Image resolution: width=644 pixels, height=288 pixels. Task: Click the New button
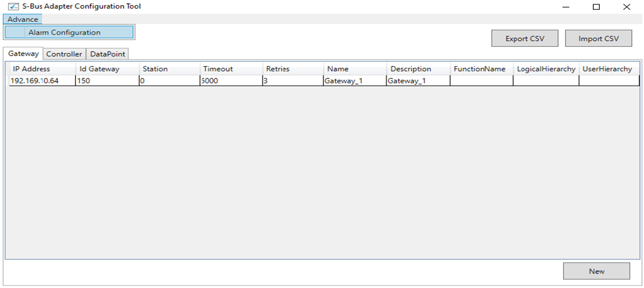(596, 271)
